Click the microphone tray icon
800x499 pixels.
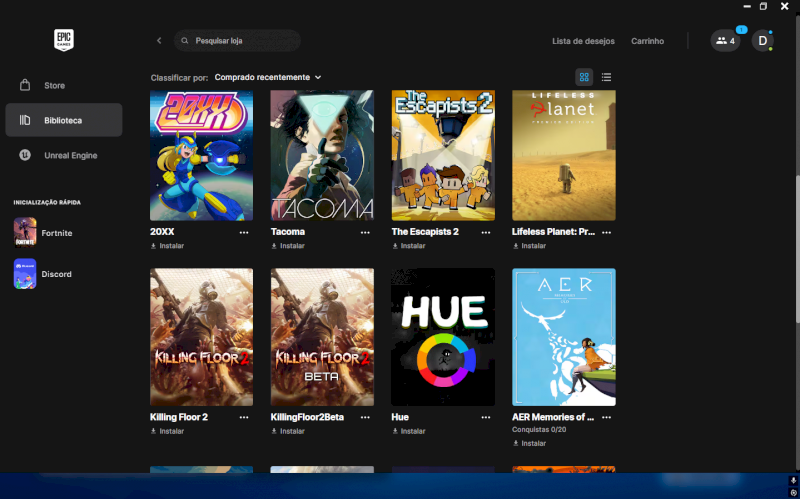click(x=793, y=481)
